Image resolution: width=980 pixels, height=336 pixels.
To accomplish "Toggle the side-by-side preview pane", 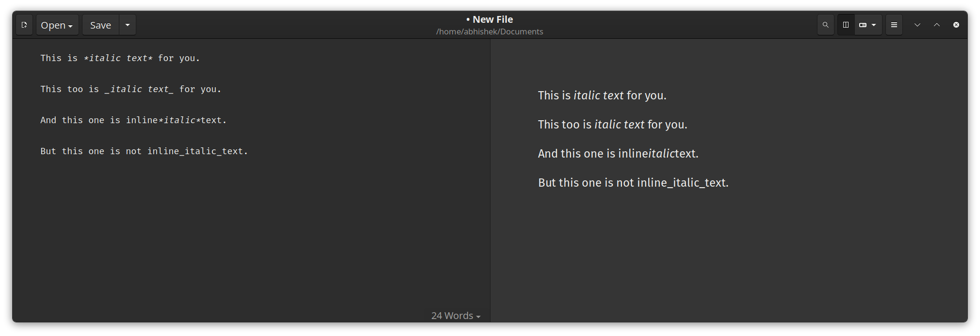I will [x=846, y=25].
